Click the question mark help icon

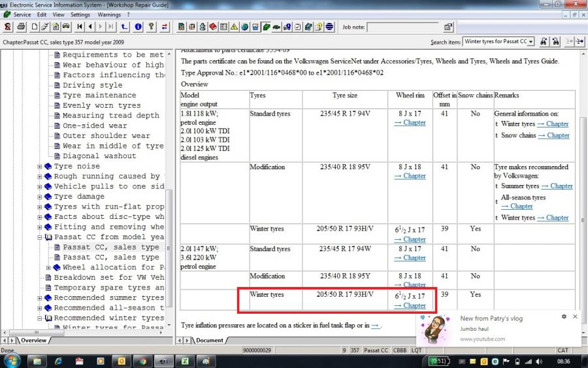(151, 27)
